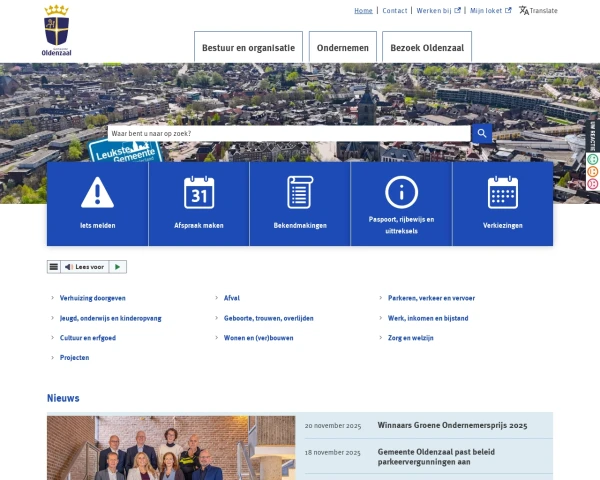Focus the 'Waar bent u naar op zoek?' search field
The width and height of the screenshot is (600, 480).
288,133
